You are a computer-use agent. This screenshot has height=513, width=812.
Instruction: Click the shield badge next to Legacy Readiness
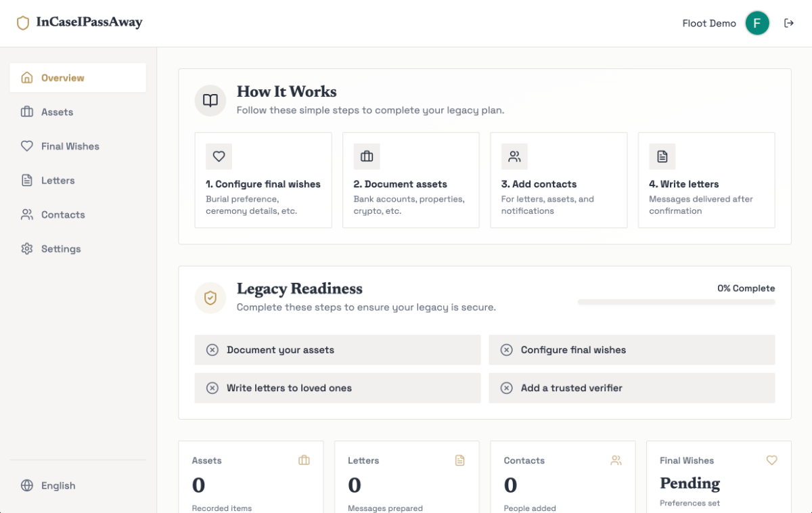point(210,298)
